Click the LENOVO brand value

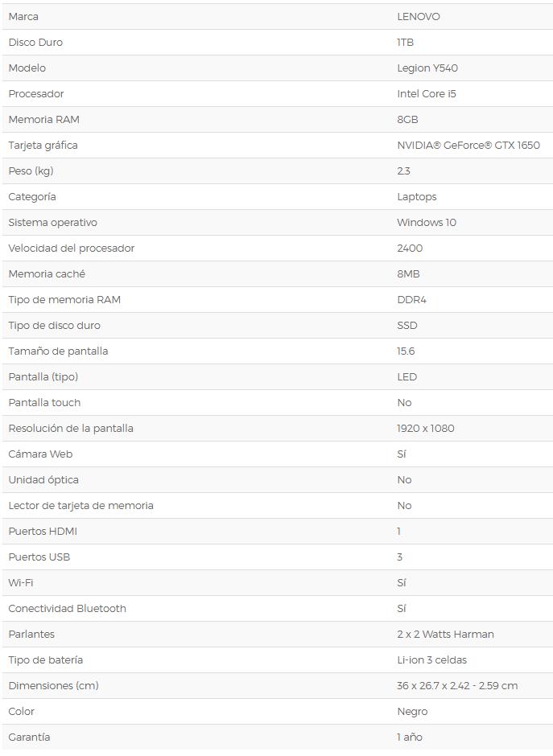coord(418,16)
